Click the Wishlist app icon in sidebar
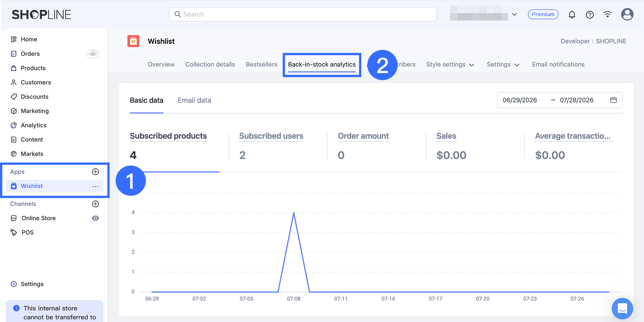The width and height of the screenshot is (644, 322). point(14,186)
